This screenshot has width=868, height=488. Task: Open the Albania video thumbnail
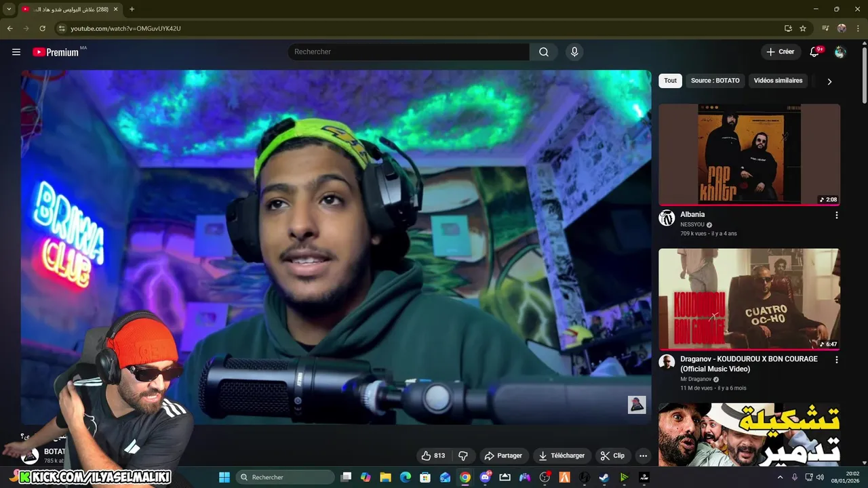749,155
